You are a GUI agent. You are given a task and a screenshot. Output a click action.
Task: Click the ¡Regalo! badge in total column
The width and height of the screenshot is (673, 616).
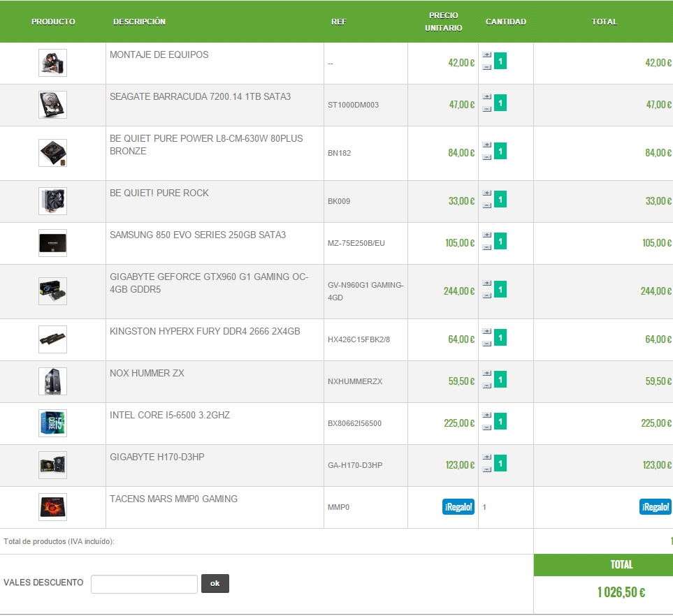[656, 506]
